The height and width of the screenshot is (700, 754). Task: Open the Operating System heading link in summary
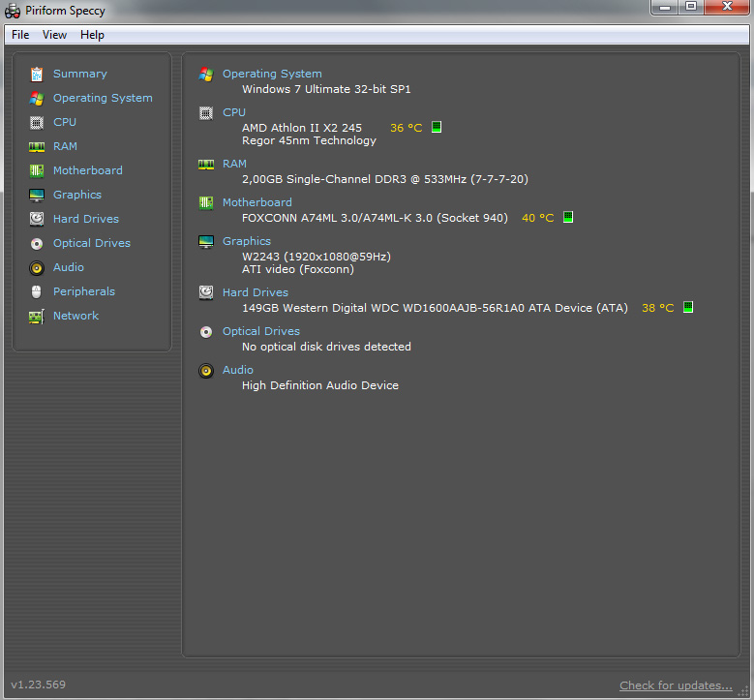[272, 74]
